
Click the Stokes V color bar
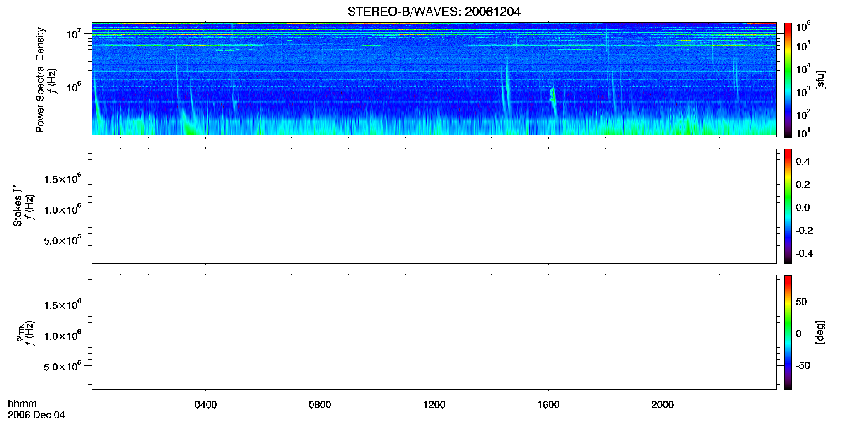coord(788,206)
